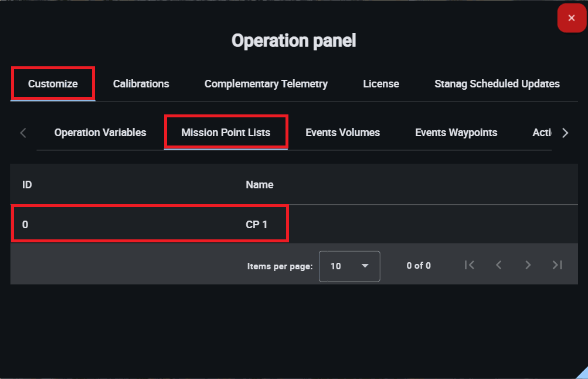Click the Name column header
This screenshot has height=379, width=588.
coord(259,185)
